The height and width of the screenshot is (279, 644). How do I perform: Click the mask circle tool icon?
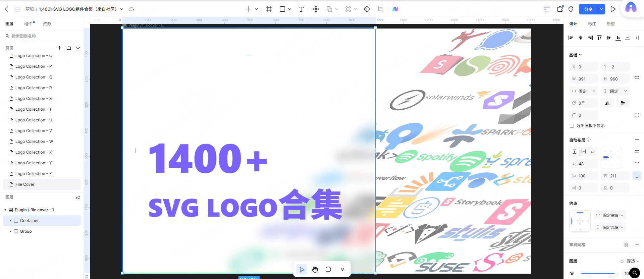(x=367, y=9)
